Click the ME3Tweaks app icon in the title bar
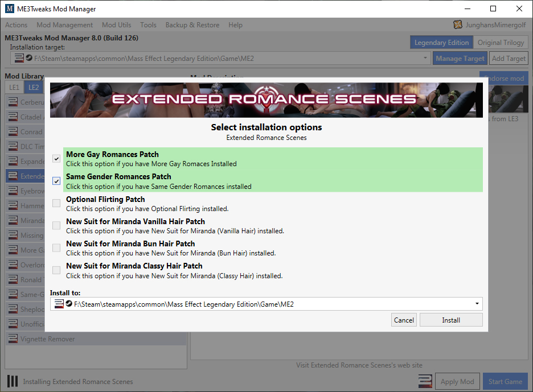 (10, 9)
